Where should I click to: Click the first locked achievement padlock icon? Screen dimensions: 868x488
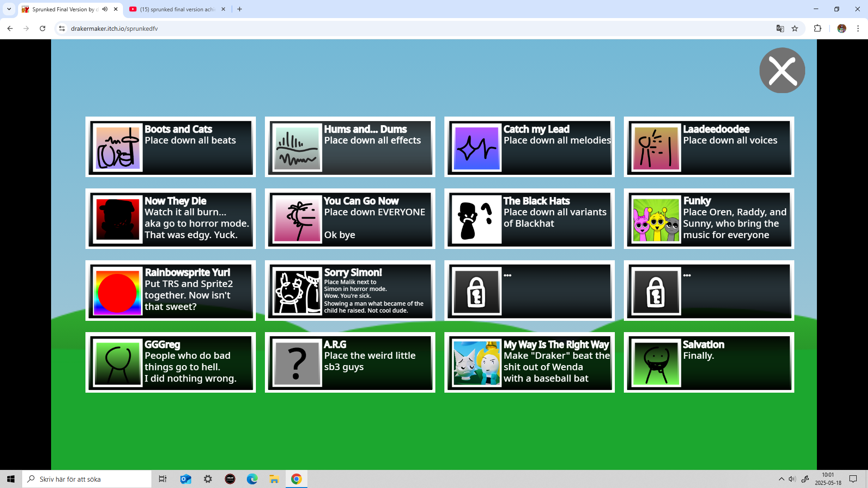tap(476, 291)
